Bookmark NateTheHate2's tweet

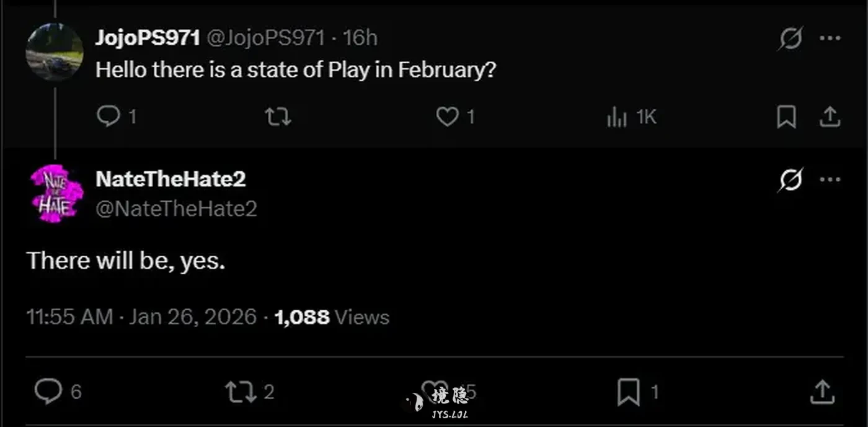(628, 392)
